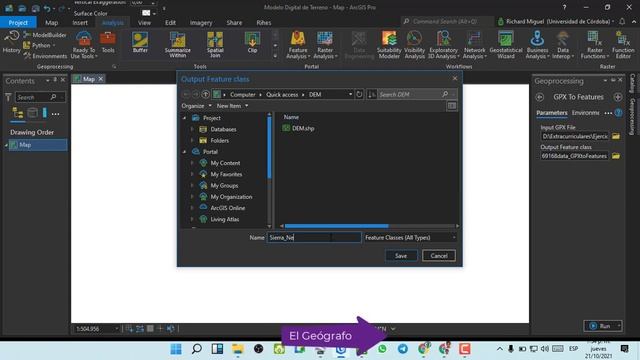
Task: Select Living Atlas in the tree
Action: [x=224, y=219]
